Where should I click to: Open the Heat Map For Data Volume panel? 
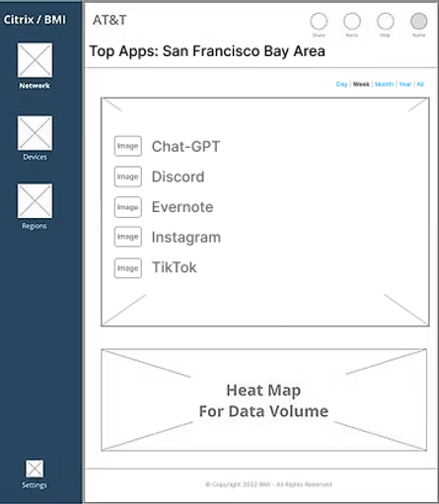pyautogui.click(x=263, y=399)
